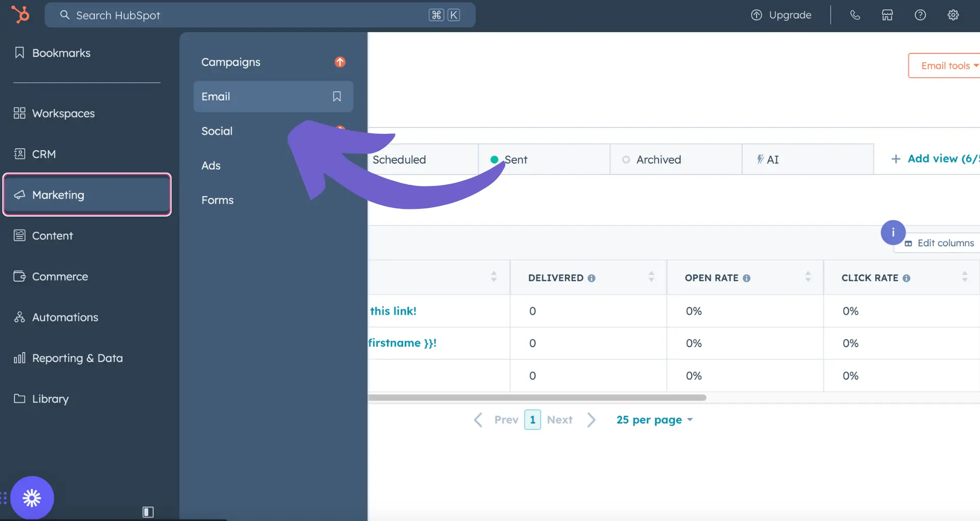Open the settings gear icon

pos(953,15)
